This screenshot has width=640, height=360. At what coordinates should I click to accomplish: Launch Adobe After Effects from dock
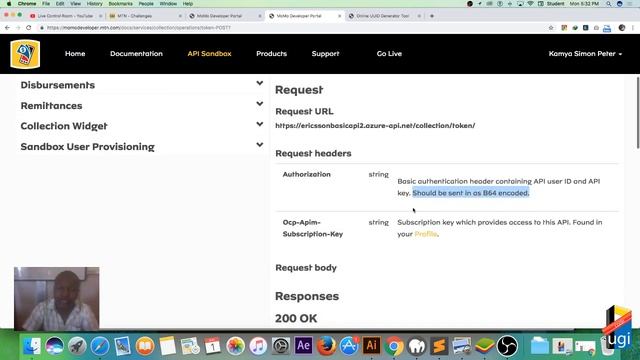[303, 346]
